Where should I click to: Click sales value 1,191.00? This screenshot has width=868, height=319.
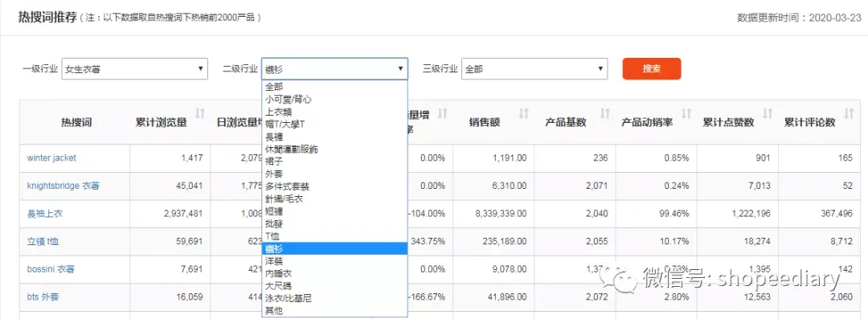click(x=510, y=157)
